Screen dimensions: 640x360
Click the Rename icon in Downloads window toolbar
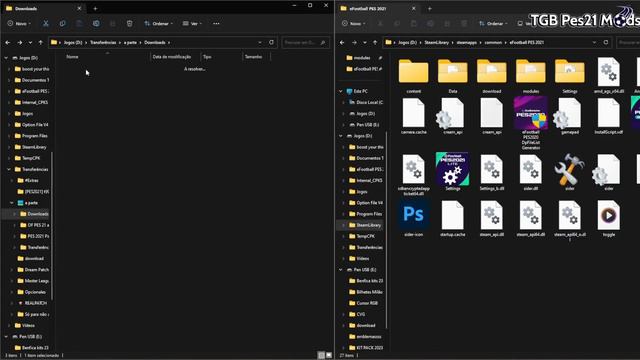[x=96, y=24]
